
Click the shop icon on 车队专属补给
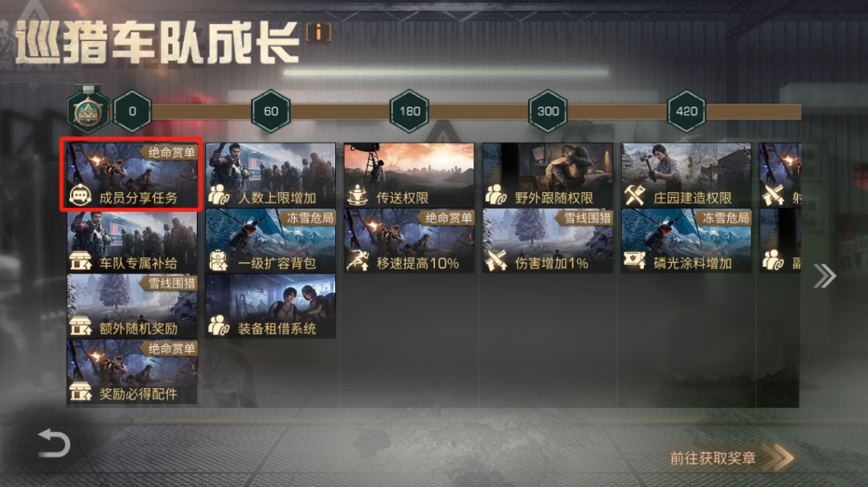point(81,260)
